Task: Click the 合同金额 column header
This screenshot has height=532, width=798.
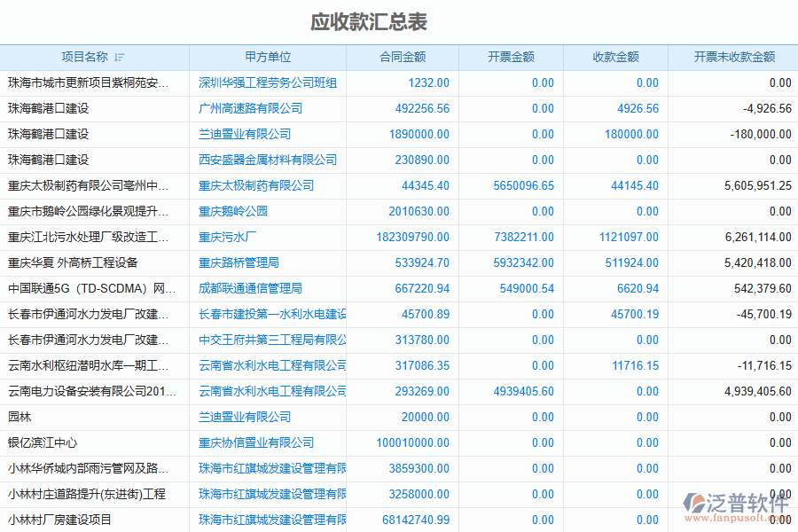Action: pyautogui.click(x=403, y=57)
